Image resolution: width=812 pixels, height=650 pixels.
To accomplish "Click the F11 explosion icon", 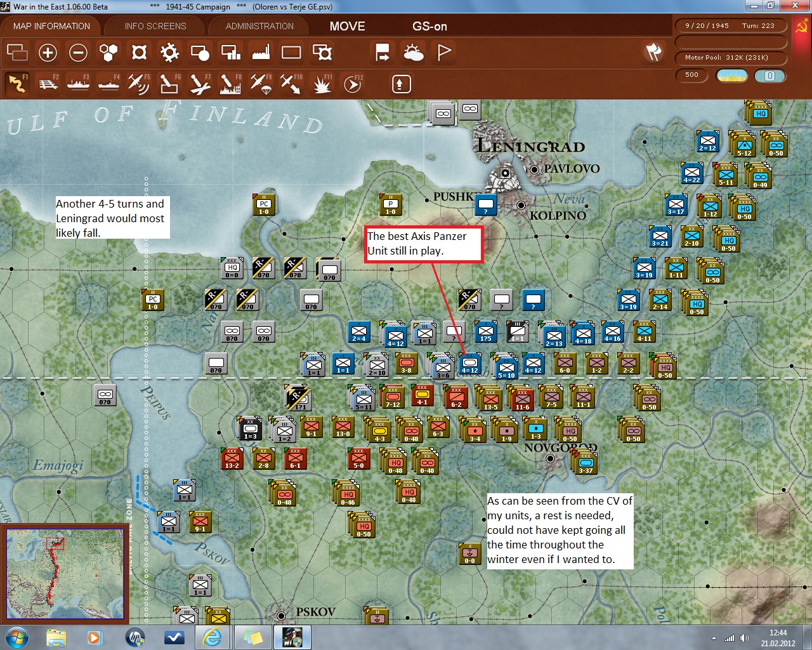I will pyautogui.click(x=322, y=83).
